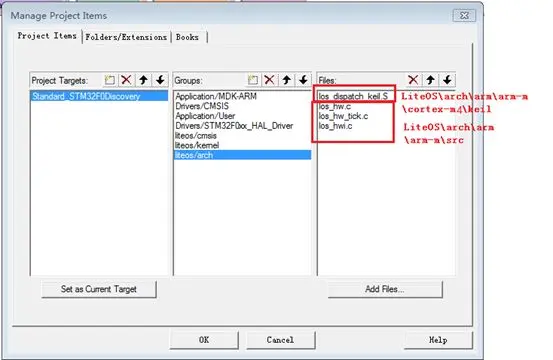The width and height of the screenshot is (553, 360).
Task: Switch to the Project Items tab
Action: [47, 36]
